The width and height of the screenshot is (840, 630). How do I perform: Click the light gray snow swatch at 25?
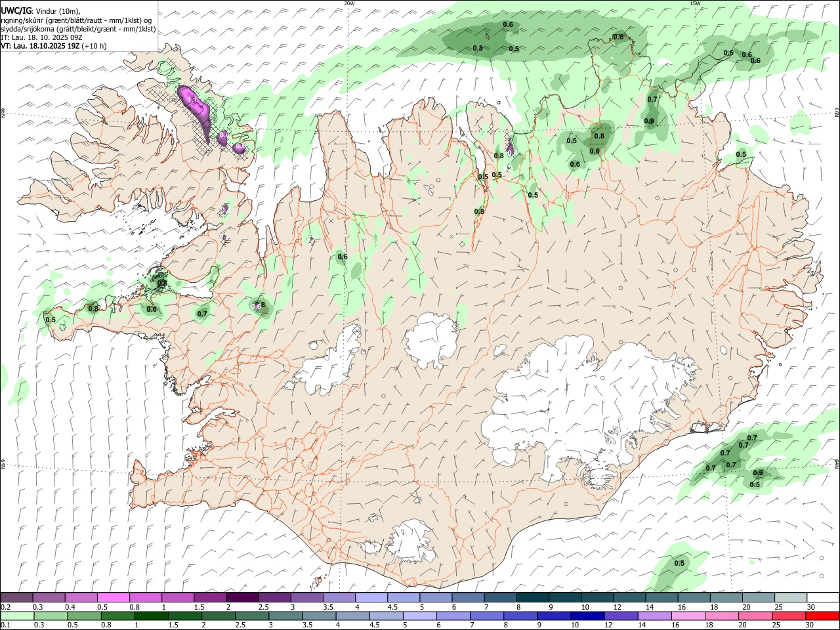(791, 597)
